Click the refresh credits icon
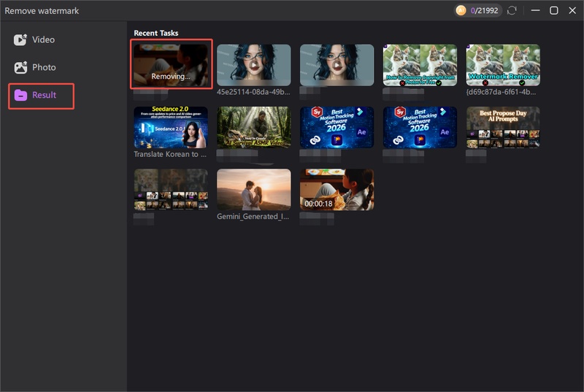The image size is (584, 392). tap(512, 10)
